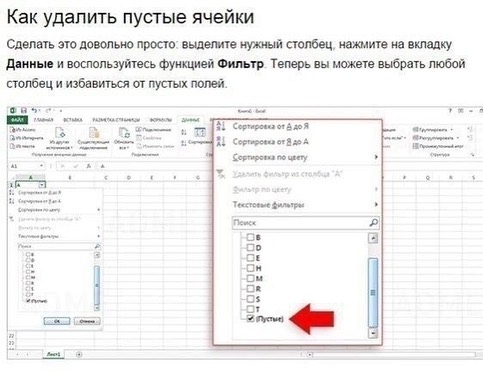The width and height of the screenshot is (483, 386).
Task: Open the 'Структура' group dialog launcher
Action: (472, 154)
